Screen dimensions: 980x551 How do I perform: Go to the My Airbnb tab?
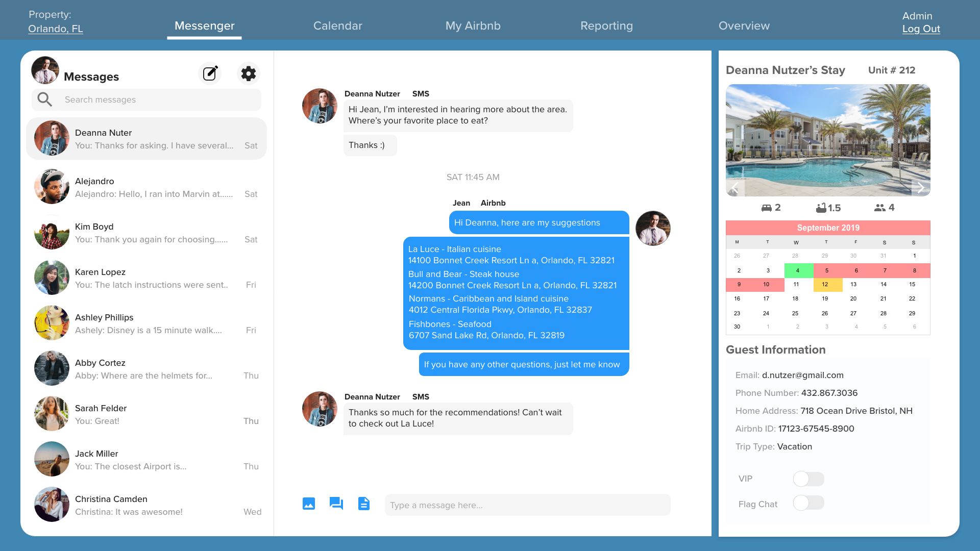pyautogui.click(x=473, y=26)
